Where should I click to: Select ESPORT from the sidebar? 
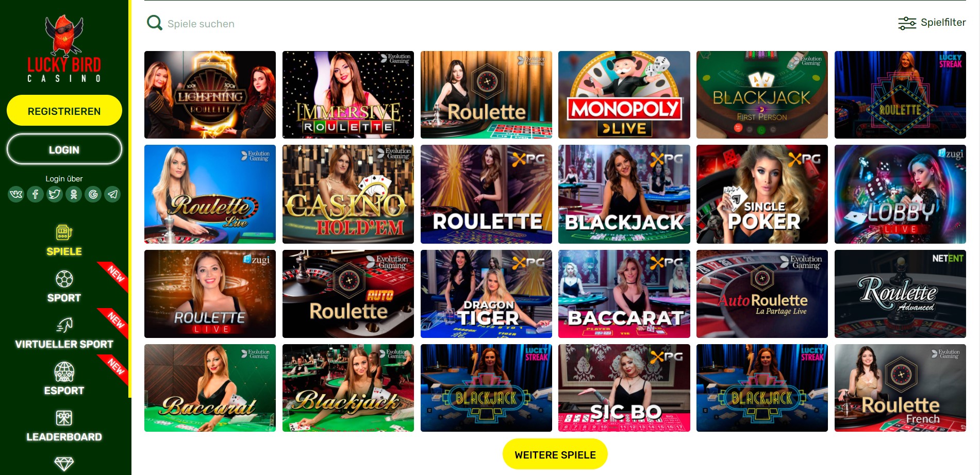[64, 380]
